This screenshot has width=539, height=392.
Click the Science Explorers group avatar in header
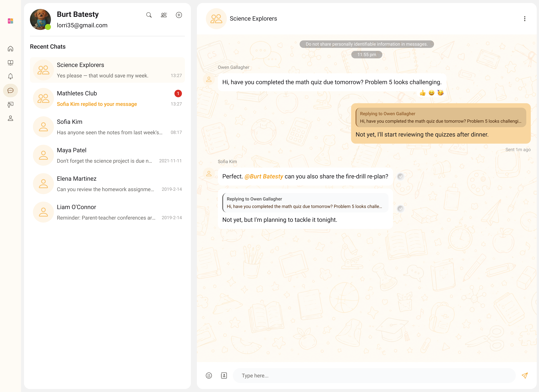(216, 19)
